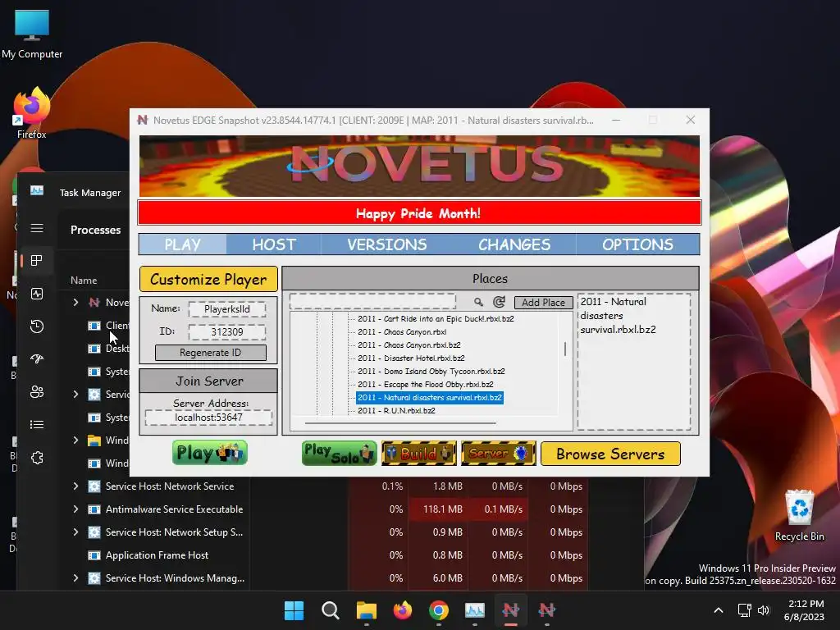840x630 pixels.
Task: Select "2011 - Cart Ride into an Epic Duck!.rbxl.bz2"
Action: (436, 319)
